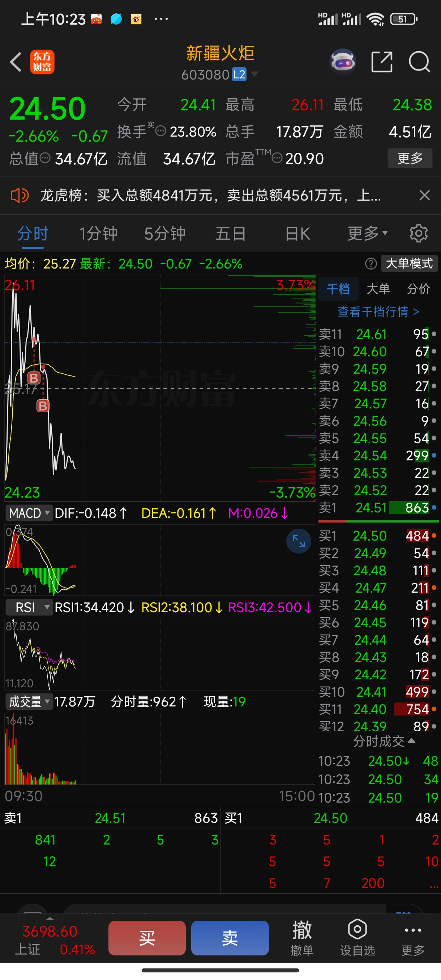
Task: Tap the blue 卖 sell button
Action: pos(230,938)
